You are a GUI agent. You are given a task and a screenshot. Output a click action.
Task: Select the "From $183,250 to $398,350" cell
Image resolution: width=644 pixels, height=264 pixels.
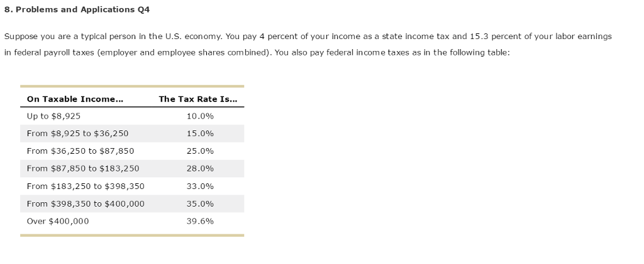(x=86, y=187)
